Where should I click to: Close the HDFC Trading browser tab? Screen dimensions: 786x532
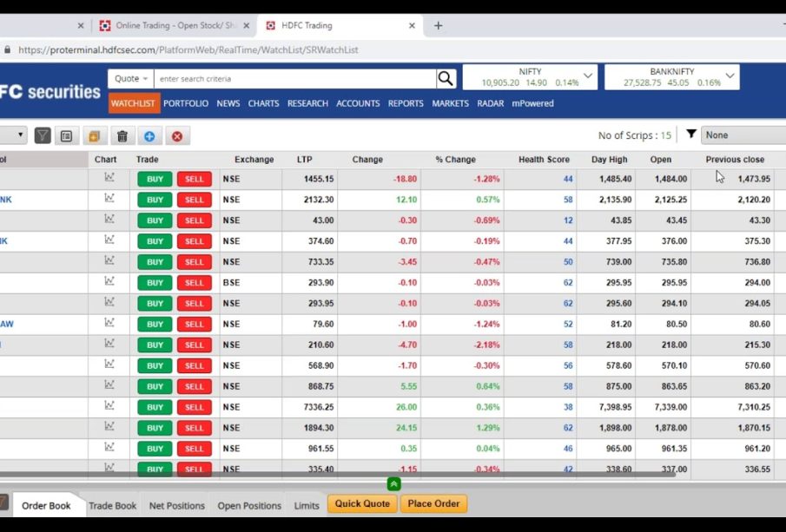click(412, 25)
